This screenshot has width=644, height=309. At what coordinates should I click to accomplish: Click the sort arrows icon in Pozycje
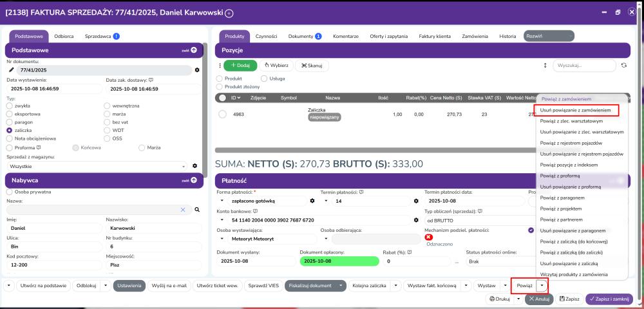point(545,66)
